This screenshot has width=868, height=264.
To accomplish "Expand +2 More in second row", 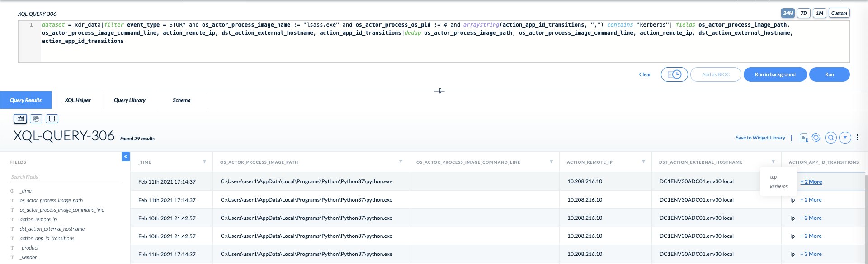I will click(811, 200).
